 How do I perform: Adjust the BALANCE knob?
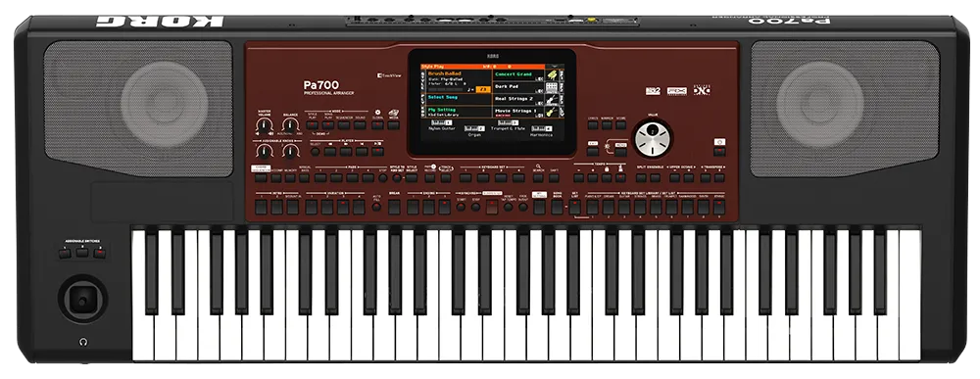(x=291, y=125)
